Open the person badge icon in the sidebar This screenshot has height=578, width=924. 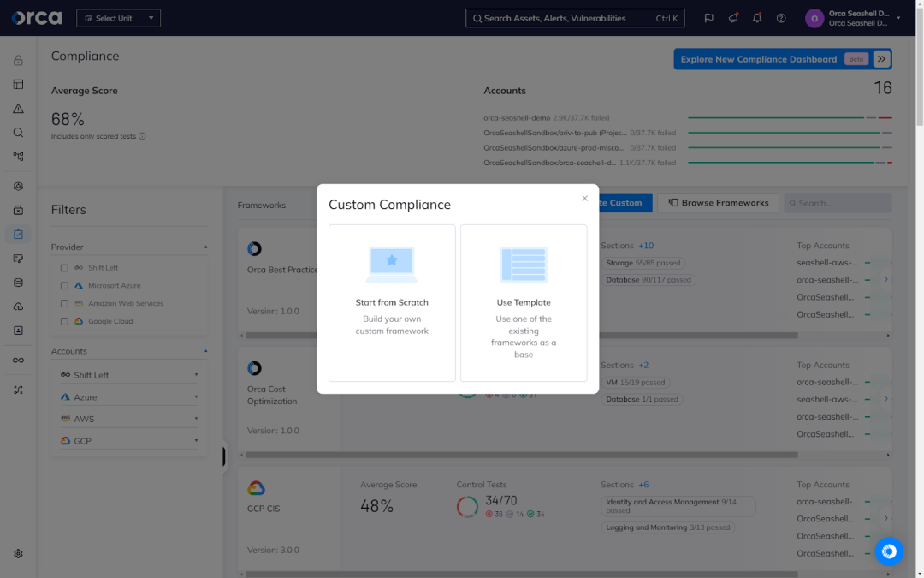tap(18, 331)
